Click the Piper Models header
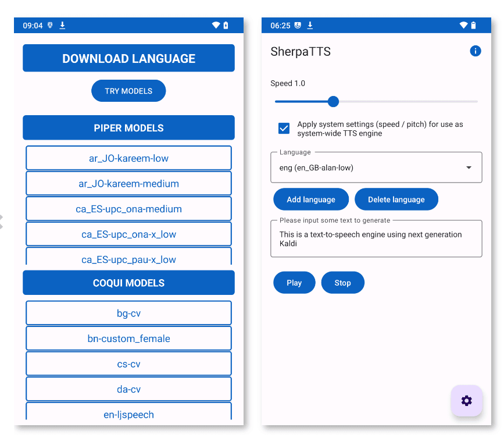504x438 pixels. click(128, 127)
